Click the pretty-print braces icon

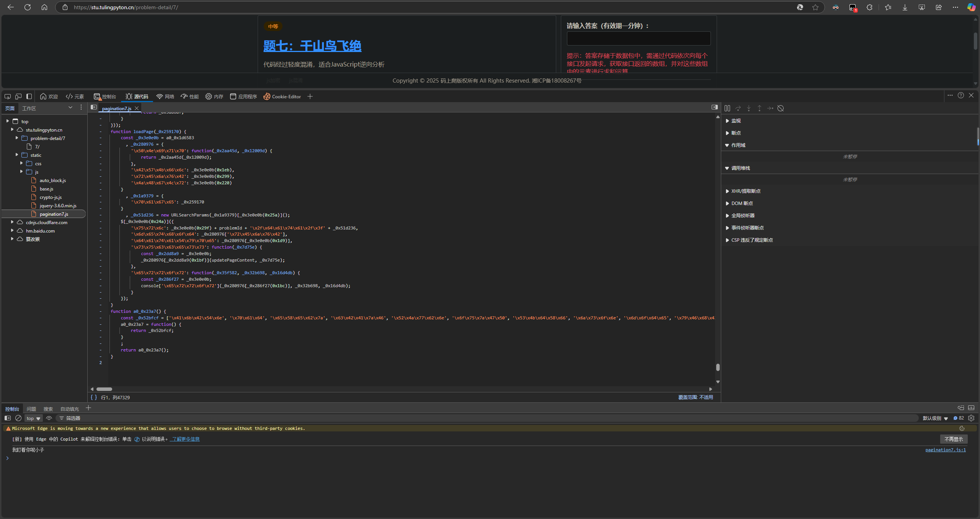point(93,397)
